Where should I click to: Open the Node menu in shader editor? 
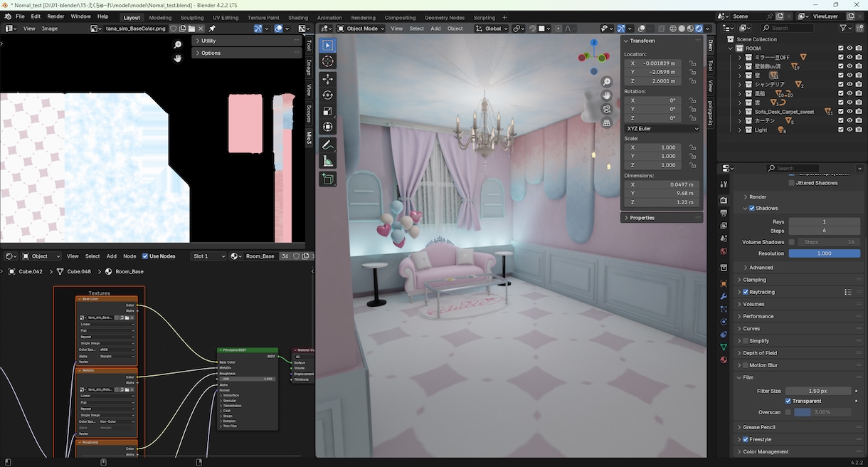tap(129, 256)
